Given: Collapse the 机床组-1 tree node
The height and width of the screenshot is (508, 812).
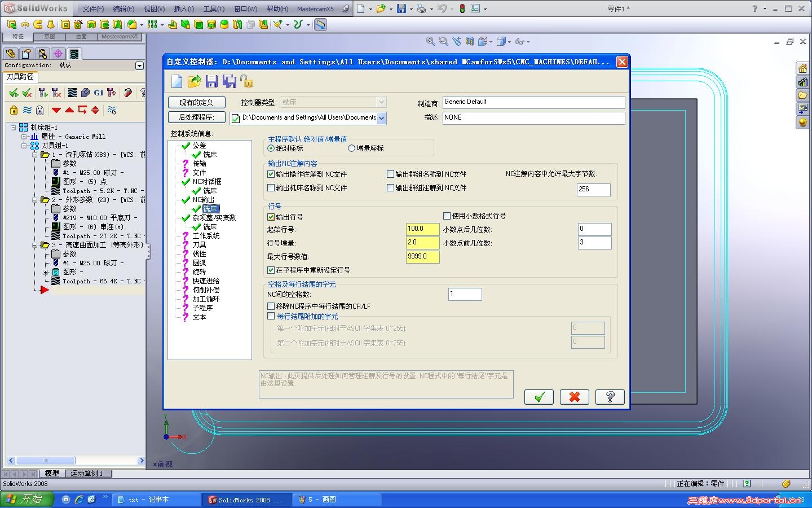Looking at the screenshot, I should coord(14,128).
